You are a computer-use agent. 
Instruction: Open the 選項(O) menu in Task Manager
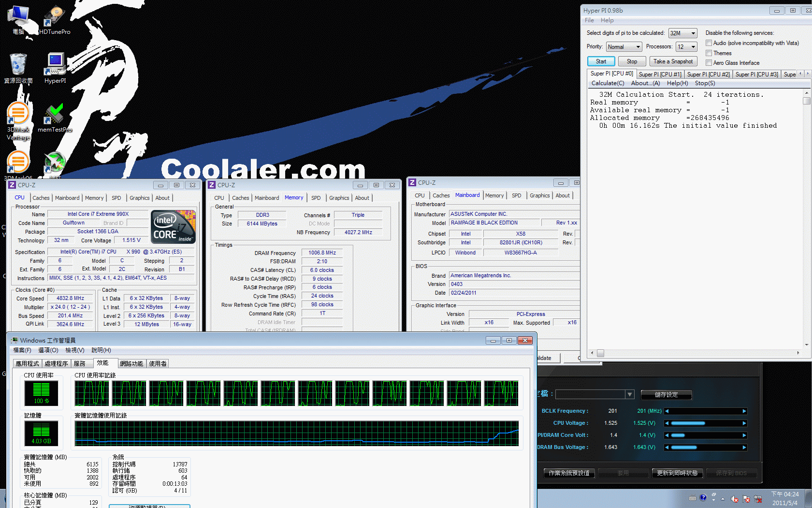pos(48,350)
